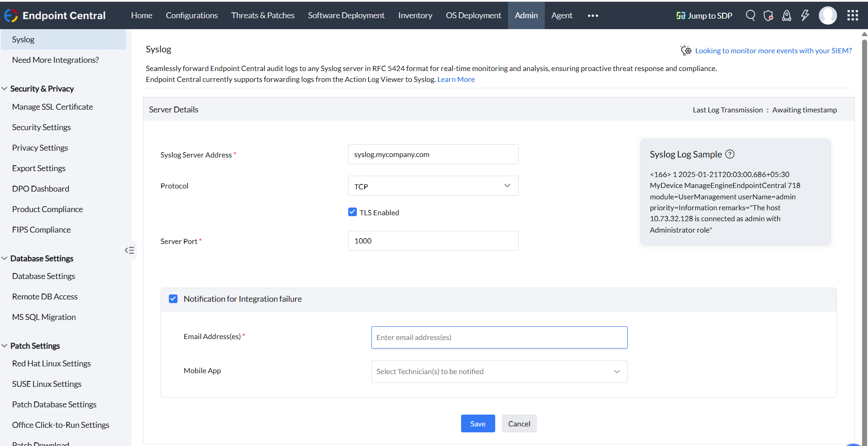Open the Mobile App technician dropdown
Image resolution: width=868 pixels, height=446 pixels.
point(499,371)
